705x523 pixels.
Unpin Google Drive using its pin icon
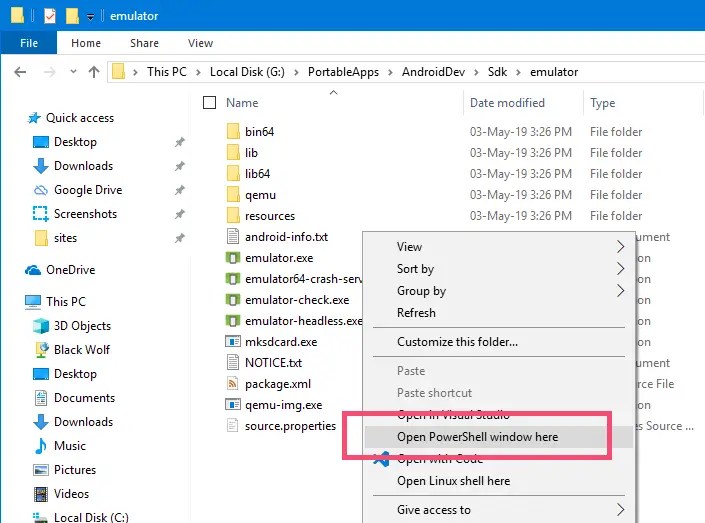(180, 190)
